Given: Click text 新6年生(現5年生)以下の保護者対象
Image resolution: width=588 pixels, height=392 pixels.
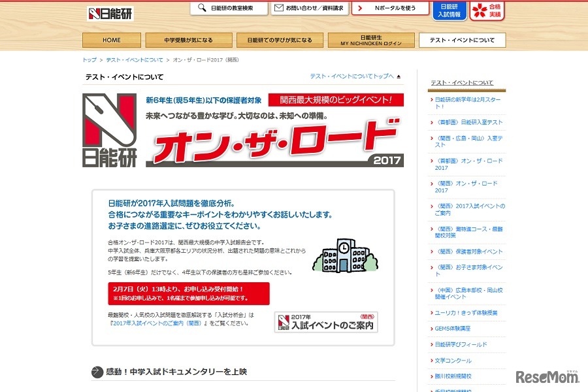Looking at the screenshot, I should 204,100.
